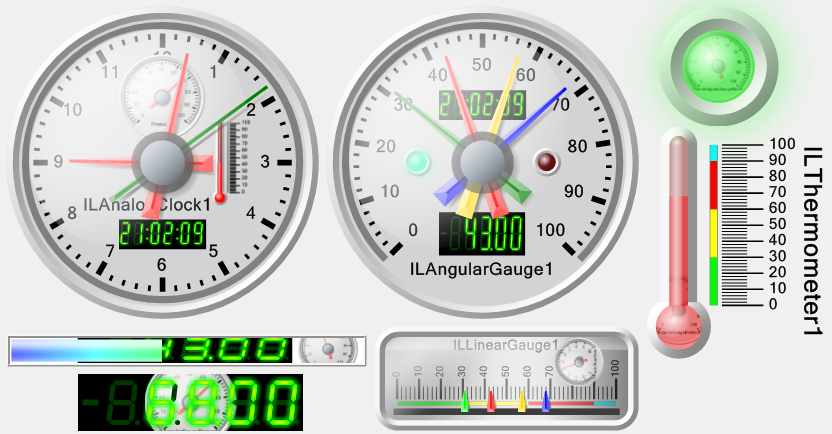Click the small gauge inside the analog clock
Image resolution: width=832 pixels, height=434 pixels.
tap(160, 96)
